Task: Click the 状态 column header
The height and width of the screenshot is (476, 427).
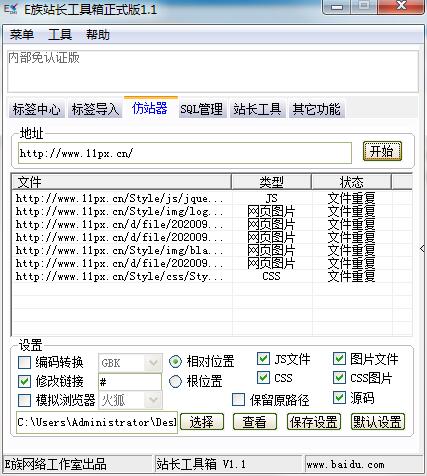Action: 351,182
